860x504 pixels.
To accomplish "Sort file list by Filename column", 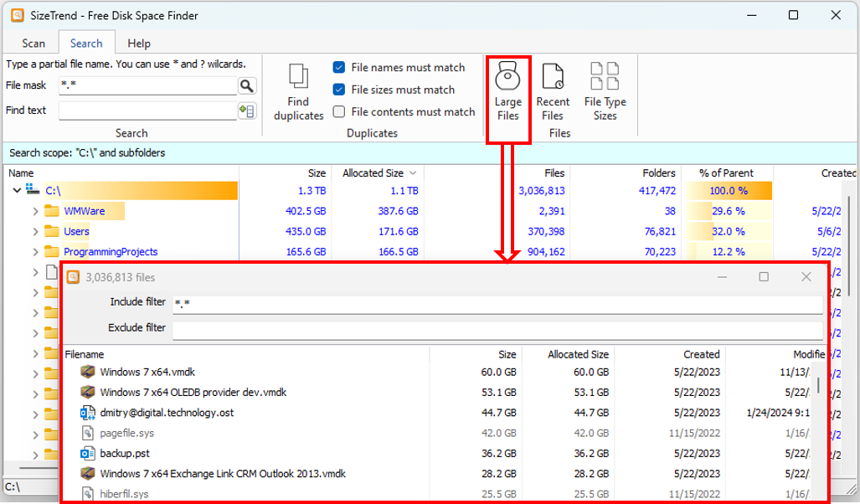I will [x=85, y=354].
